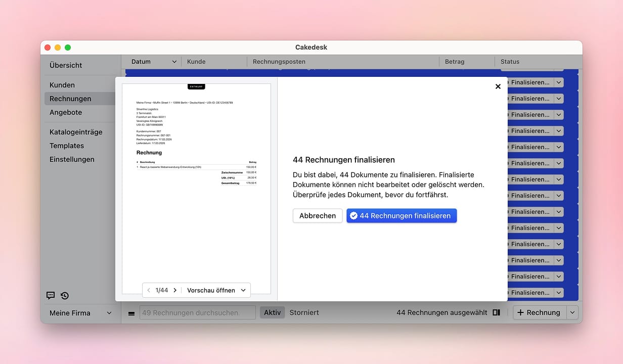
Task: Open Templates in the sidebar
Action: click(x=67, y=146)
